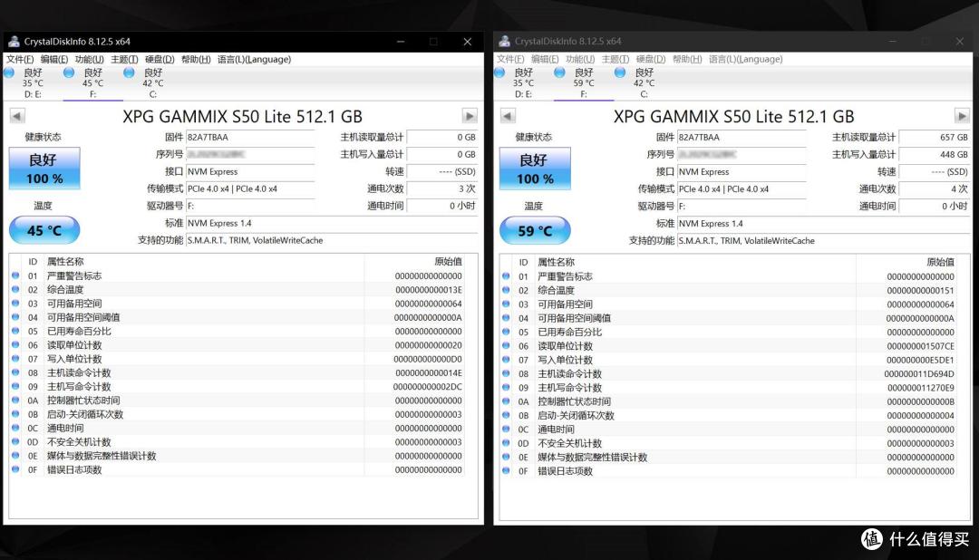Screen dimensions: 979x560
Task: Select D: E: drive tab in right window
Action: (x=523, y=83)
